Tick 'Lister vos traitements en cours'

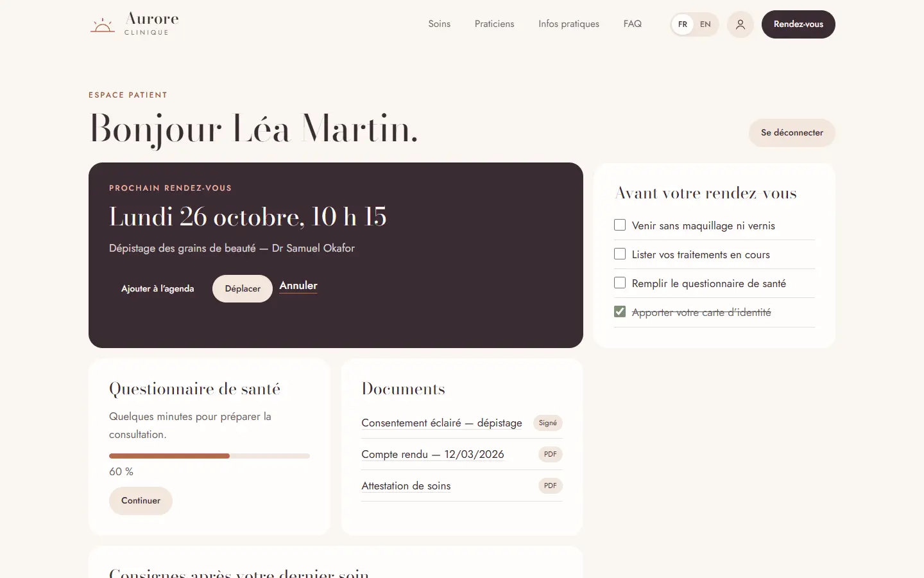point(620,254)
